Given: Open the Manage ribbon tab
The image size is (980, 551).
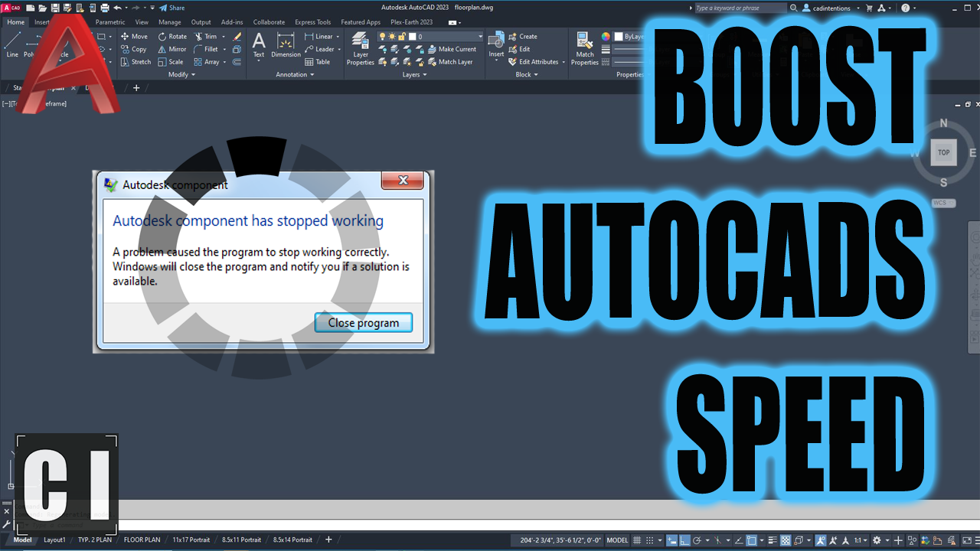Looking at the screenshot, I should click(x=170, y=22).
